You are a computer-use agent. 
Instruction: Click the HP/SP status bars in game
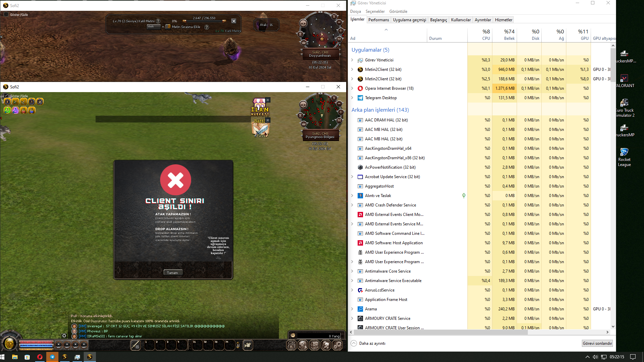point(36,345)
